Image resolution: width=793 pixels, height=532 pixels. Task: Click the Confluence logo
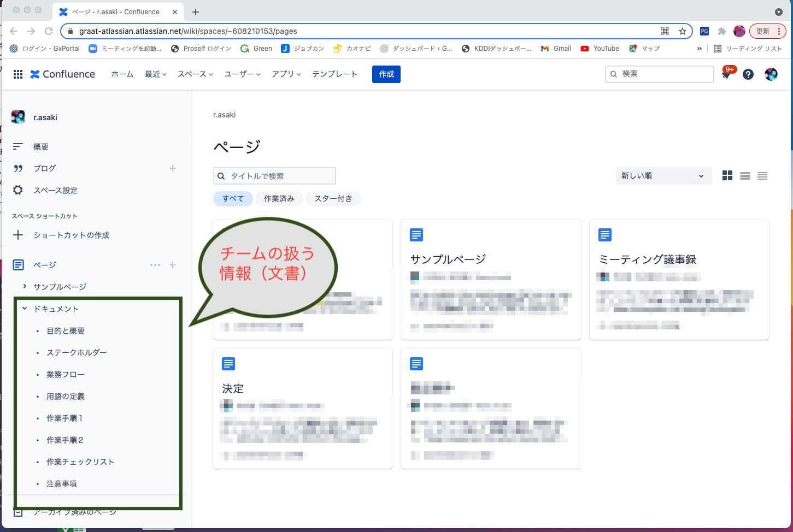tap(62, 74)
